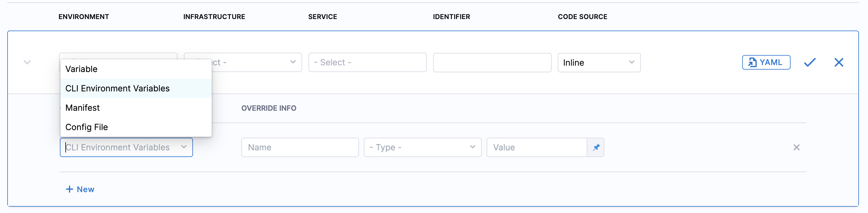The image size is (868, 213).
Task: Click the Value input field
Action: [x=537, y=147]
